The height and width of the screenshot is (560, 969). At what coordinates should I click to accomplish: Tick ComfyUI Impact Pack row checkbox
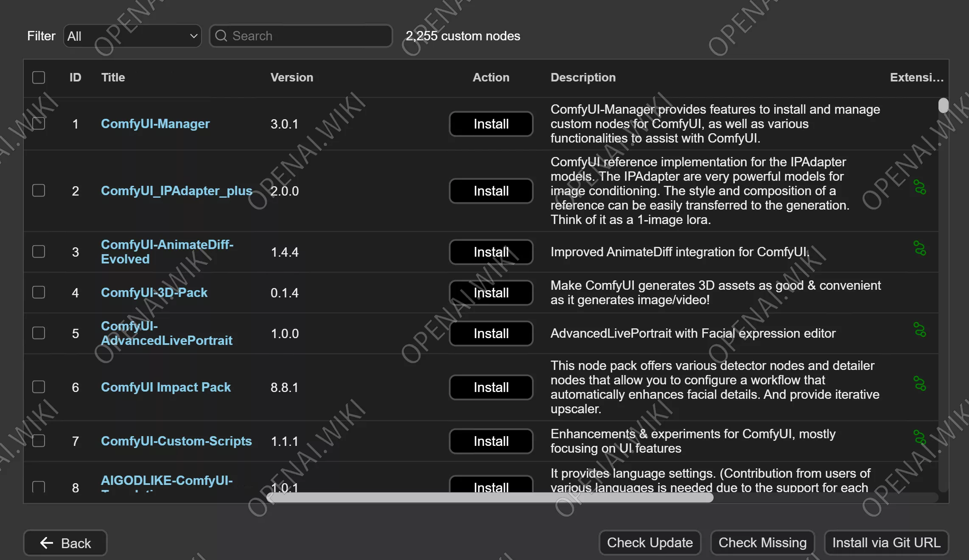click(39, 387)
